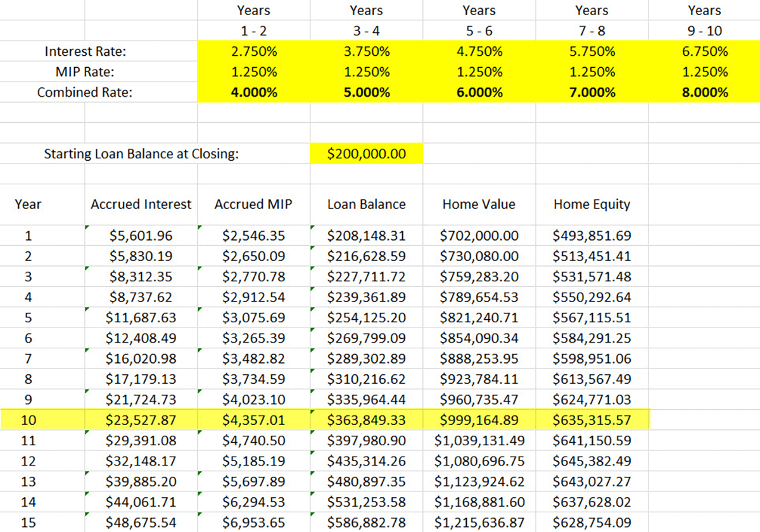Select accrued interest $32,148.17
This screenshot has width=760, height=532.
[141, 461]
